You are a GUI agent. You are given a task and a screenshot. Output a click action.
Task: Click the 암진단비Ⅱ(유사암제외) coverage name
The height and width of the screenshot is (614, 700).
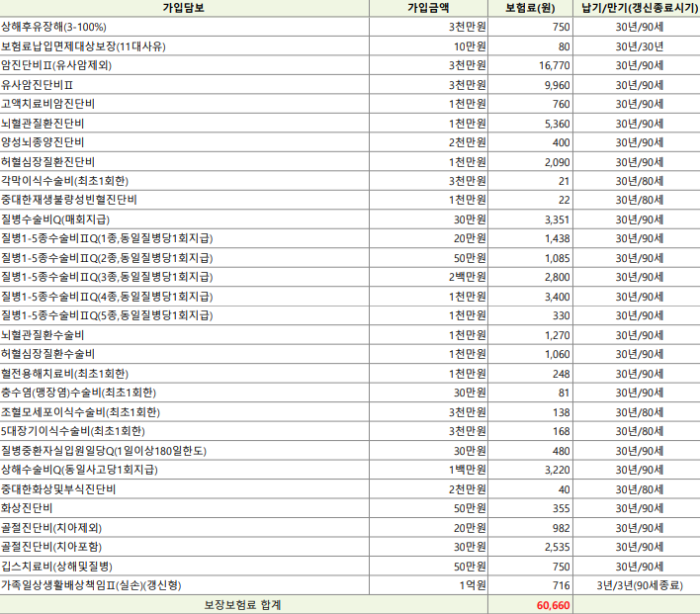click(56, 65)
